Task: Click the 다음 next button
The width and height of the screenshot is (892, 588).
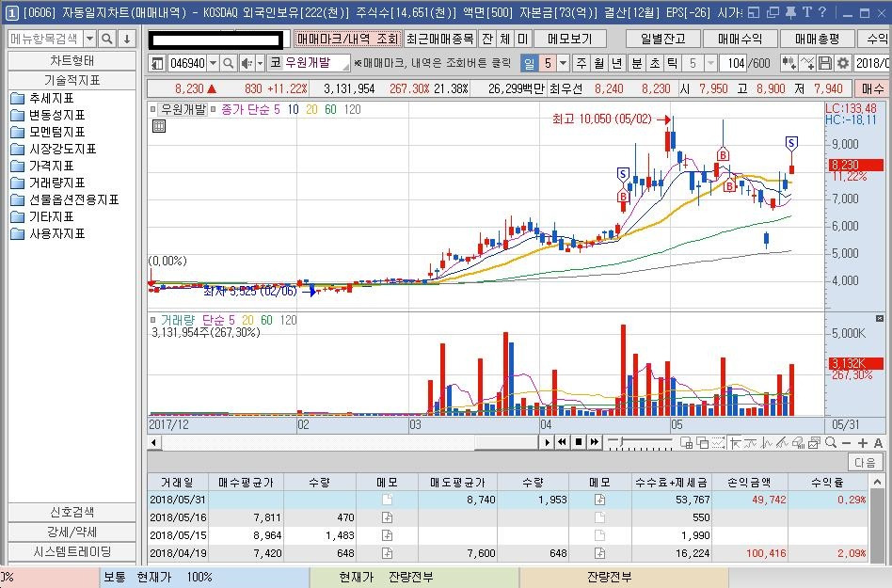Action: (865, 462)
